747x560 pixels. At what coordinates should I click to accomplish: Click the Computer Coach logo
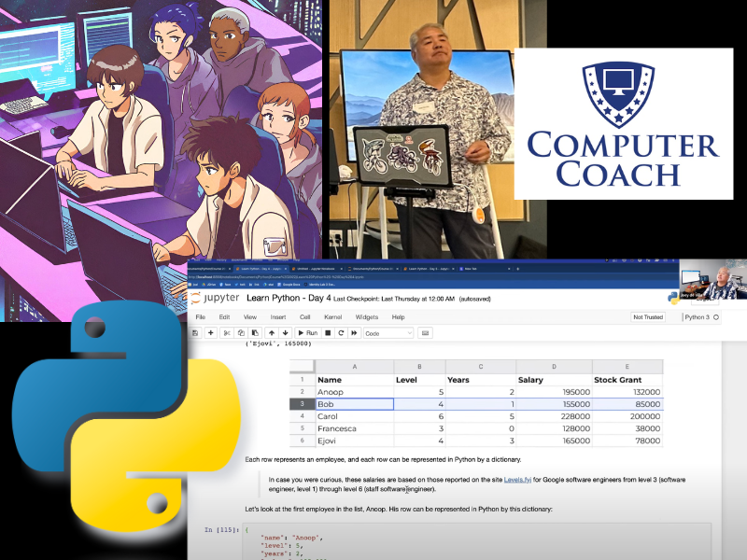(623, 123)
